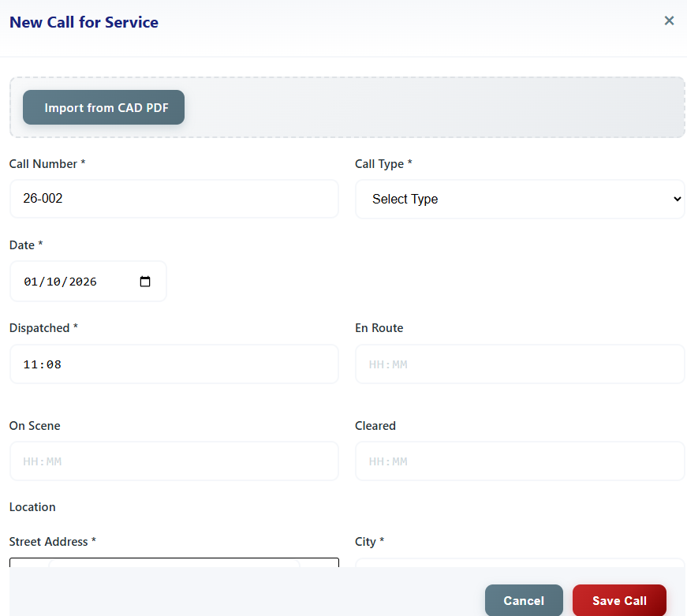This screenshot has width=687, height=616.
Task: Open the calendar picker in the Date field
Action: pos(145,282)
